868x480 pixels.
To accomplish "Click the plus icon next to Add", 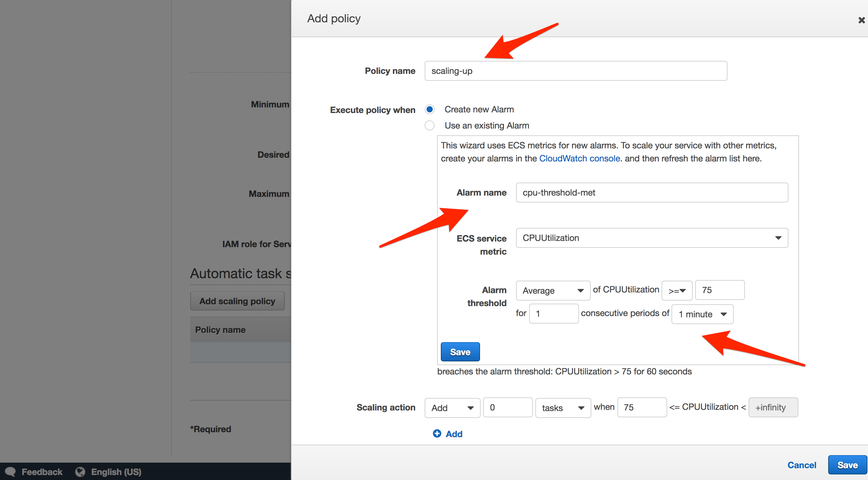I will tap(437, 433).
